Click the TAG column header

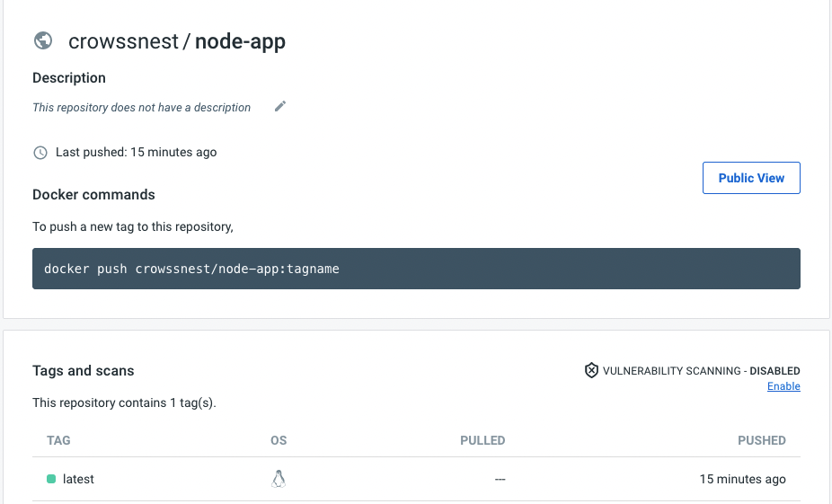pyautogui.click(x=58, y=440)
